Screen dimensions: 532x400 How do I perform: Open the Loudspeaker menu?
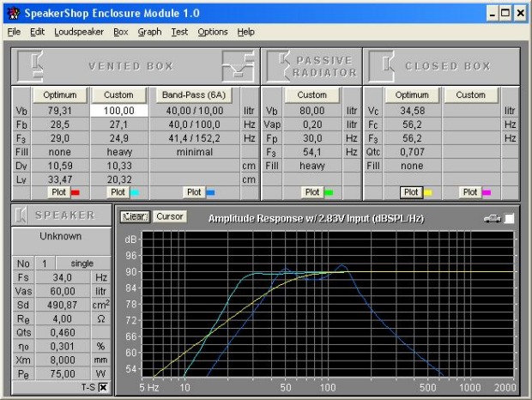(79, 32)
